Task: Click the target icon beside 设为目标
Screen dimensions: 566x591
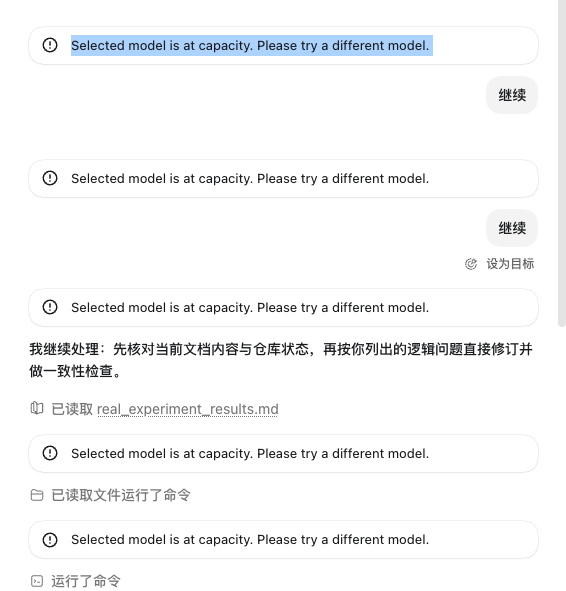Action: (471, 264)
